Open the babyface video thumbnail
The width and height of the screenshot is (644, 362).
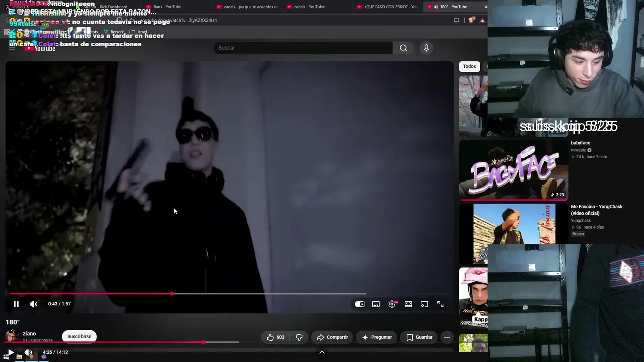point(514,170)
